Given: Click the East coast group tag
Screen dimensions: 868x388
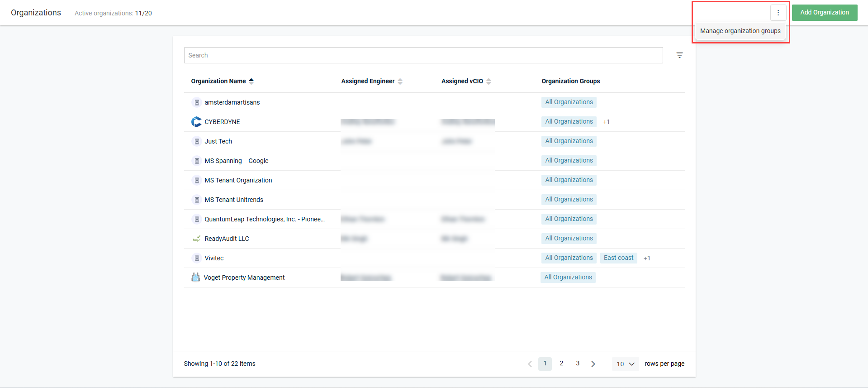Looking at the screenshot, I should (x=618, y=258).
